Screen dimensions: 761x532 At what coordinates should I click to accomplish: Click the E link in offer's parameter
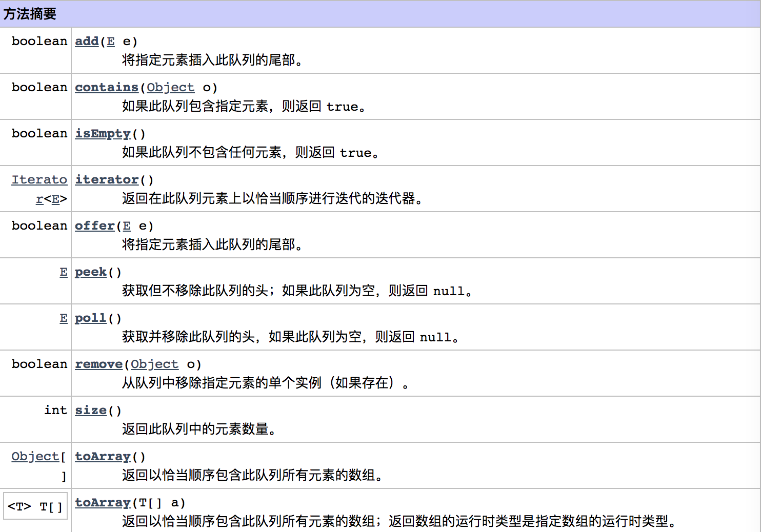pos(126,226)
